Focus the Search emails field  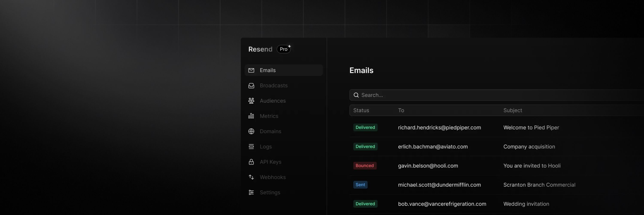497,95
